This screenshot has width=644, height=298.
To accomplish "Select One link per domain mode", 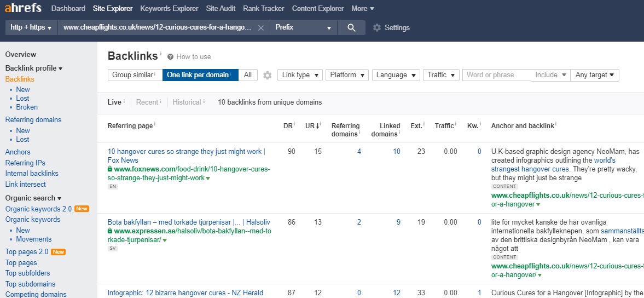I will tap(200, 75).
